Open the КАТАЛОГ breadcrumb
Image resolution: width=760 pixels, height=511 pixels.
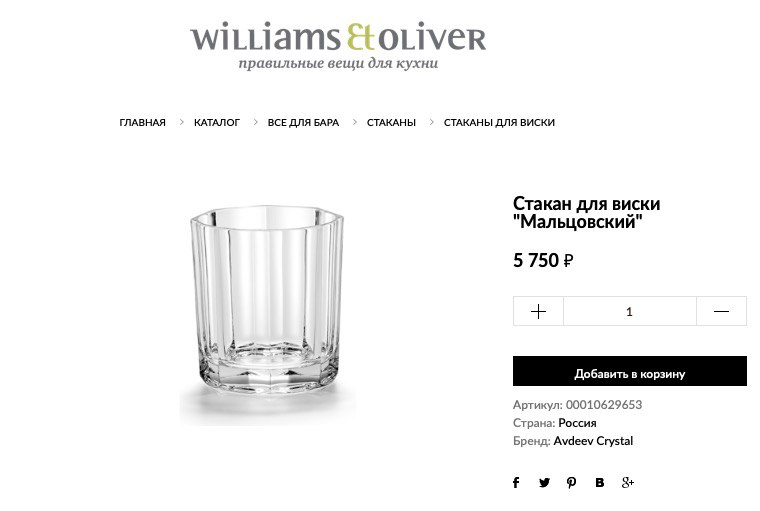click(x=217, y=123)
